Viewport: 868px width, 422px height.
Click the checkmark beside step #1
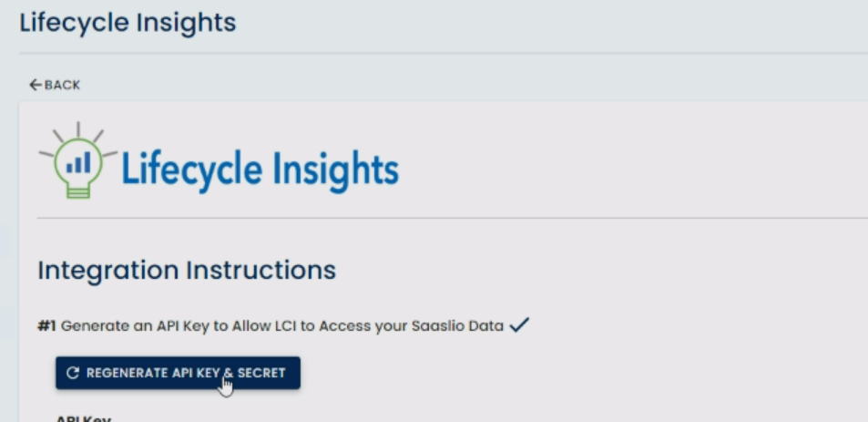pyautogui.click(x=519, y=325)
